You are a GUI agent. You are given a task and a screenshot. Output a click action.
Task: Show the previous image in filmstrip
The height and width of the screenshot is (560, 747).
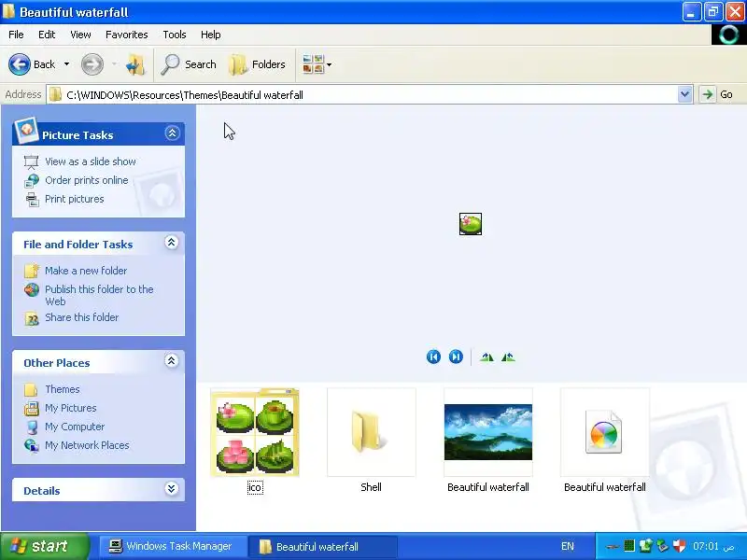(433, 357)
